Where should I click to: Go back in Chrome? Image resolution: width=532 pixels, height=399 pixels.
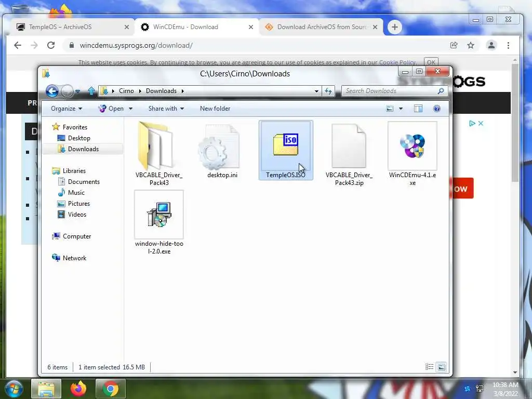18,45
